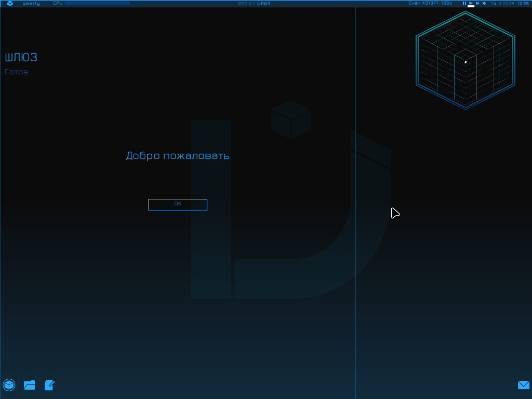Viewport: 532px width, 399px height.
Task: Select normal play speed
Action: point(471,4)
